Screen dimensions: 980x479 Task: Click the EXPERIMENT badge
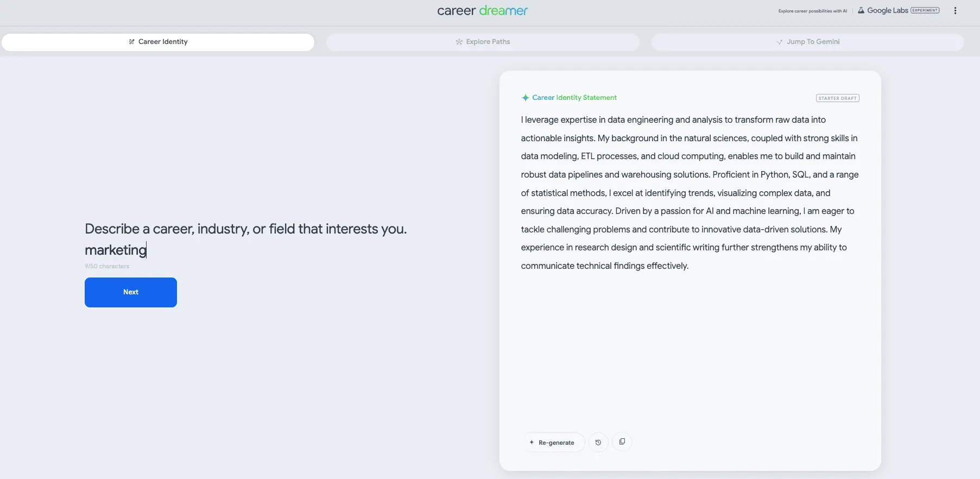[925, 10]
